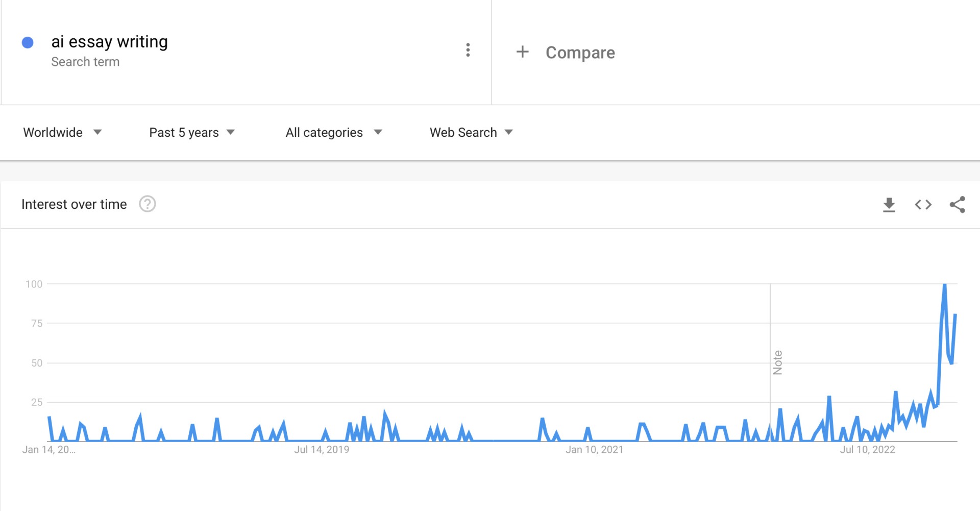
Task: Download the Interest over time data
Action: click(x=889, y=205)
